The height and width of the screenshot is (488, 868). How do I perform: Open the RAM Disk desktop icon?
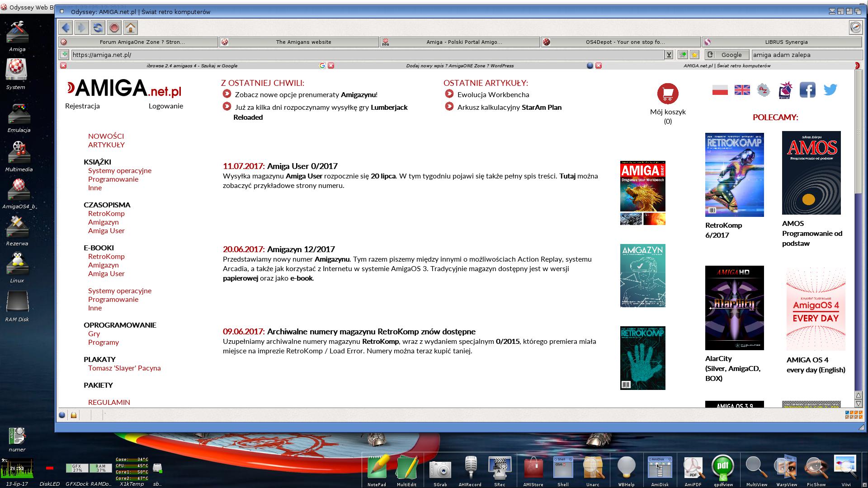click(x=17, y=302)
